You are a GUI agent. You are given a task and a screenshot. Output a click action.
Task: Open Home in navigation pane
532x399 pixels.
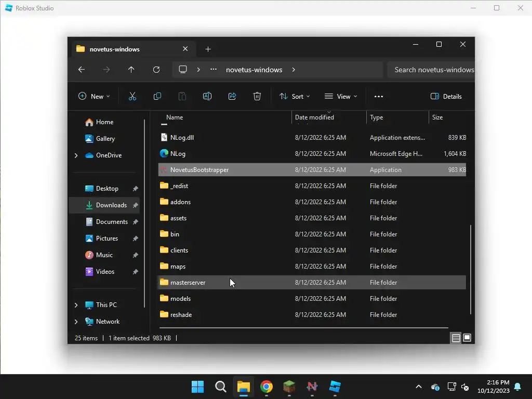[x=104, y=122]
